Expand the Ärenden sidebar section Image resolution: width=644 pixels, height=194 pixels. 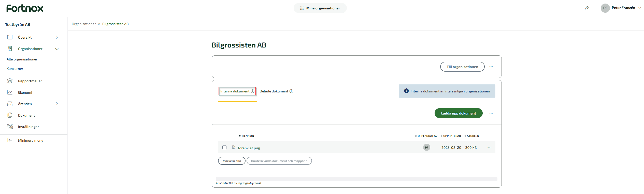point(57,104)
